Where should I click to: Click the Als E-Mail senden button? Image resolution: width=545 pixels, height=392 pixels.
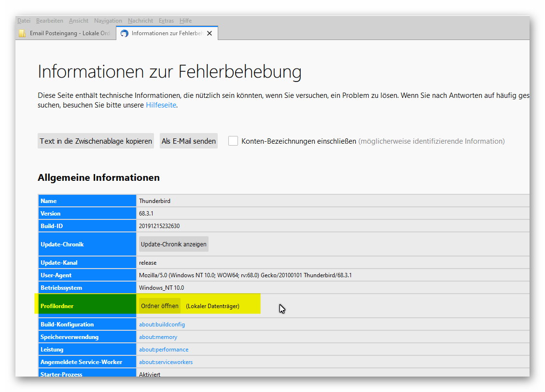pos(189,141)
